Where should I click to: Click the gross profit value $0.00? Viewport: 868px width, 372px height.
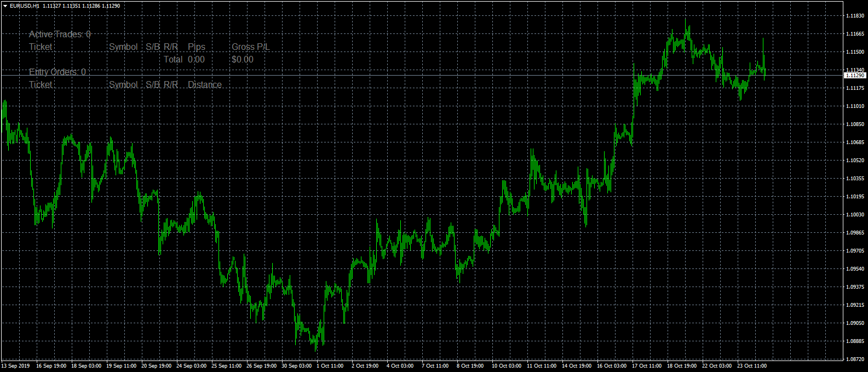[x=243, y=60]
